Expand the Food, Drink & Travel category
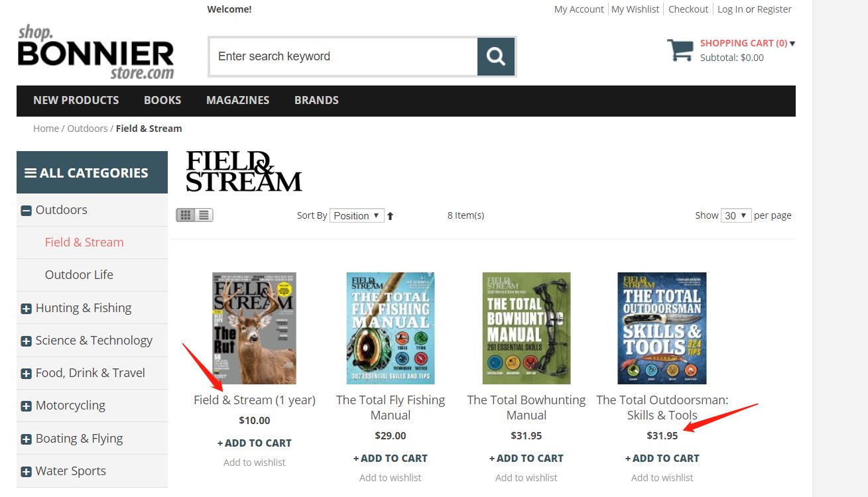Viewport: 868px width, 497px height. click(x=27, y=374)
